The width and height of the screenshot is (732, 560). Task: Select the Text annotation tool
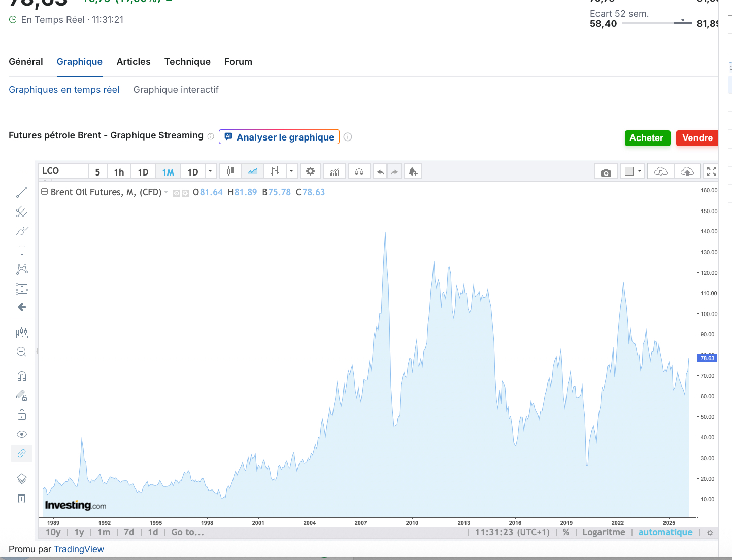point(22,250)
